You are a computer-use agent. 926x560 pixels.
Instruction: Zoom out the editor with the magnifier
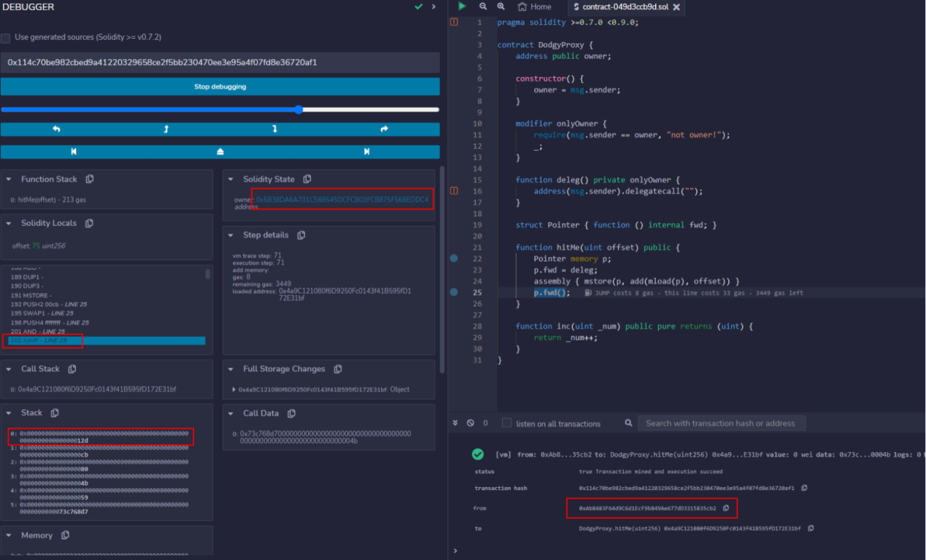point(483,7)
